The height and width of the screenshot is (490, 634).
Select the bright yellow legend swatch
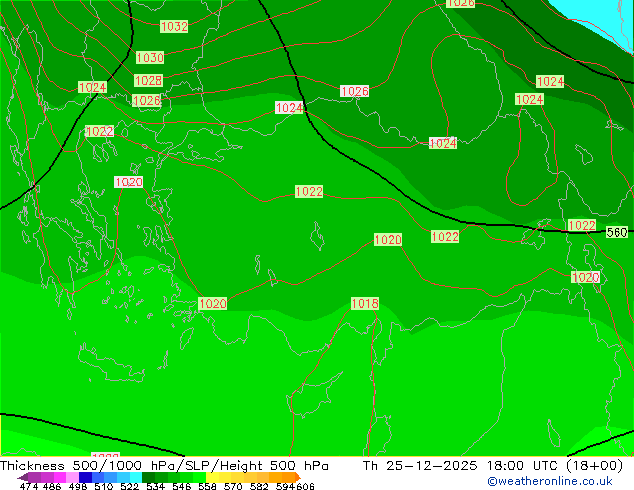[212, 477]
